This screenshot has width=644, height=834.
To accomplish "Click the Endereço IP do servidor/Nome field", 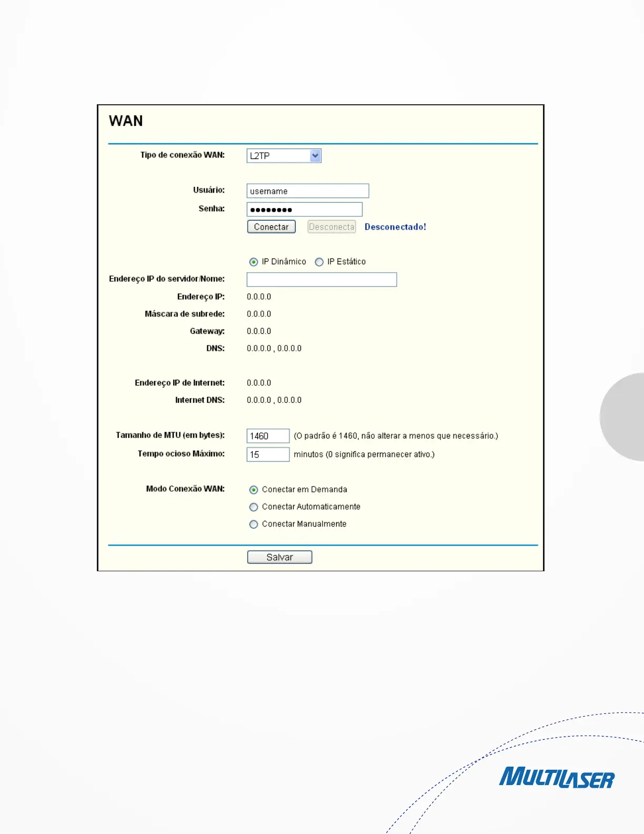I will click(x=322, y=280).
